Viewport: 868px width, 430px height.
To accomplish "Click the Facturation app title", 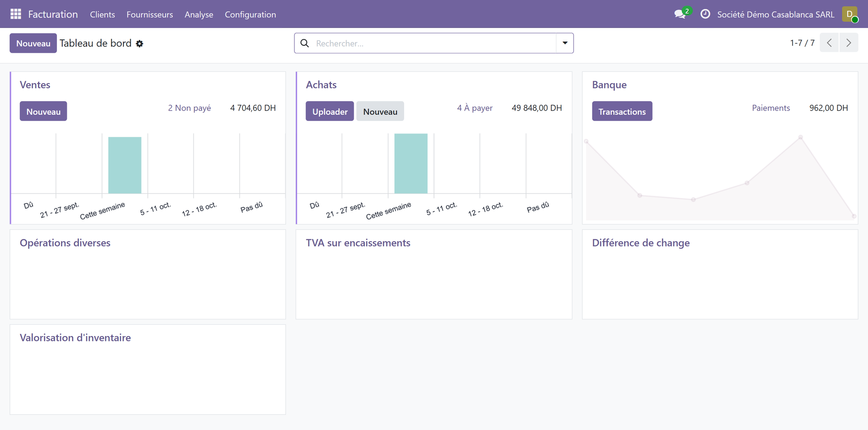I will 53,14.
